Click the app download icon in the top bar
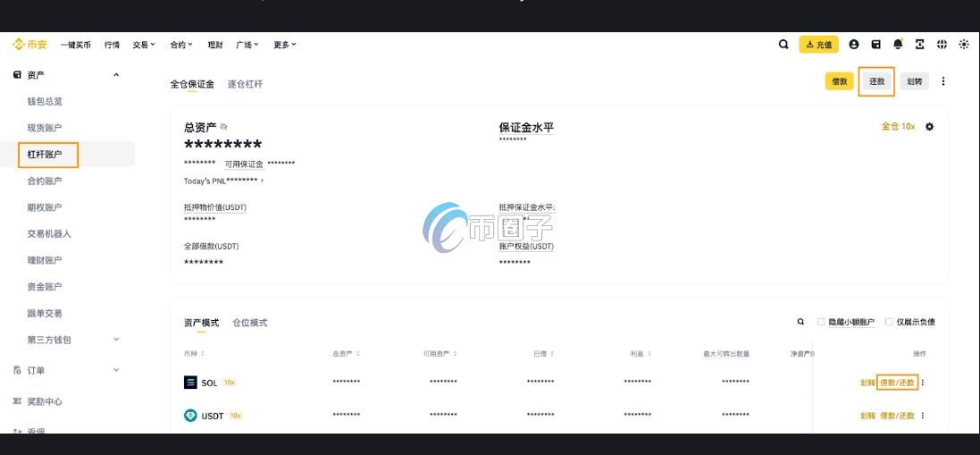Screen dimensions: 980x455 [920, 45]
